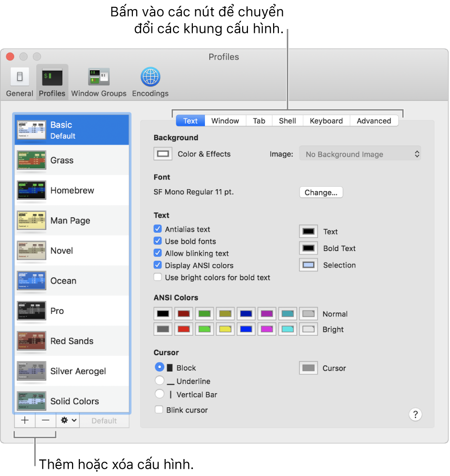450x476 pixels.
Task: Choose Underline cursor radio button
Action: pyautogui.click(x=160, y=380)
